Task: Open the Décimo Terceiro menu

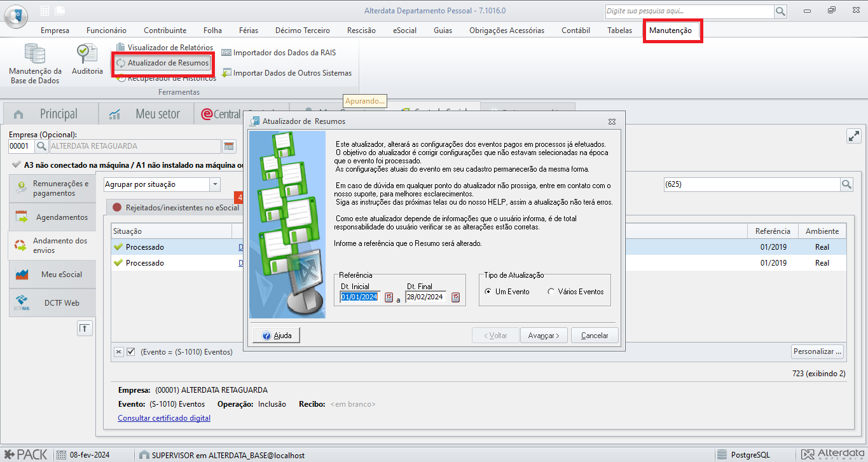Action: [x=303, y=31]
